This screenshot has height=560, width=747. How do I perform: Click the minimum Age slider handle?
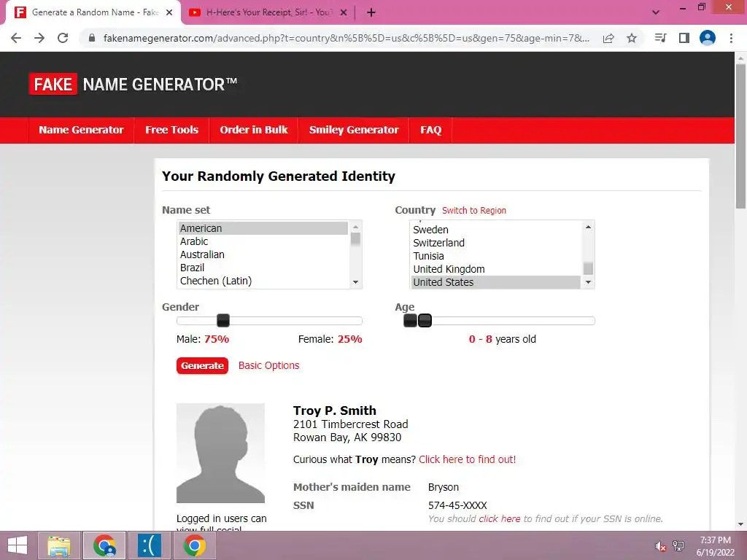tap(410, 321)
